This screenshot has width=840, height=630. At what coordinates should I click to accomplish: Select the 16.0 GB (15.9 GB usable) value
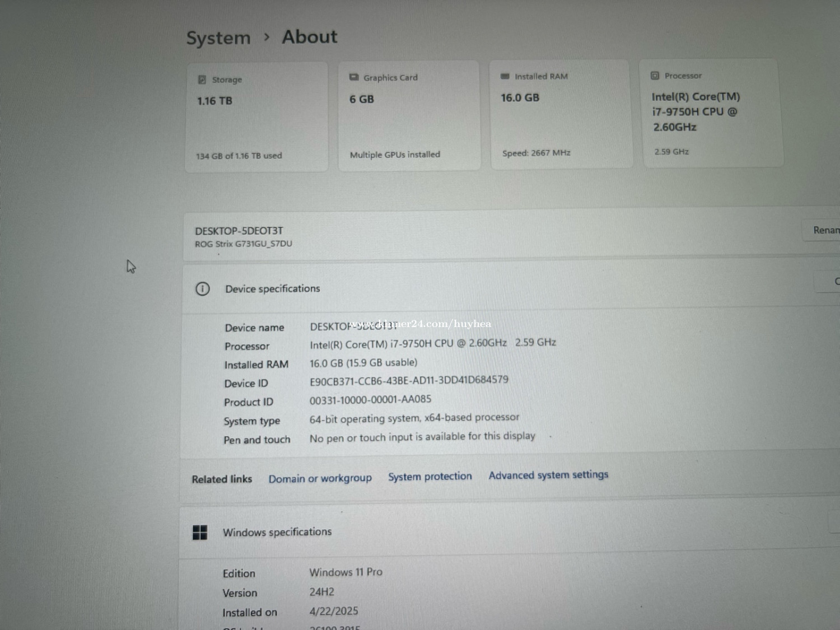(363, 363)
